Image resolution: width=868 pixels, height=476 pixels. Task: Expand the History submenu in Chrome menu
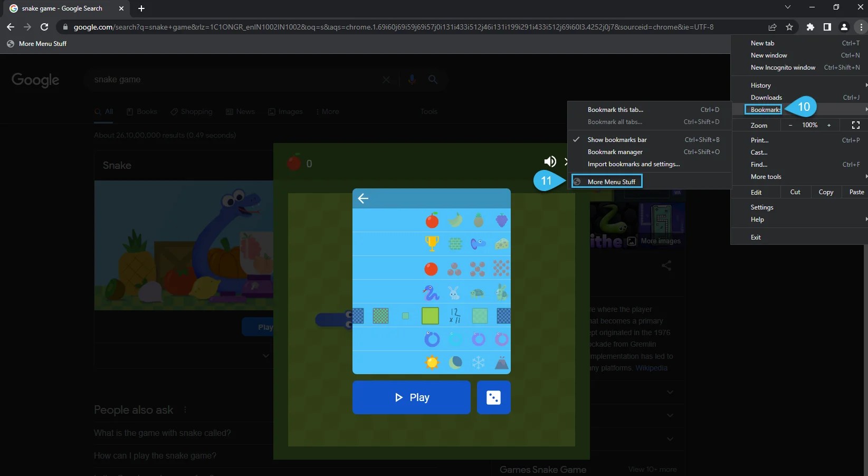760,85
